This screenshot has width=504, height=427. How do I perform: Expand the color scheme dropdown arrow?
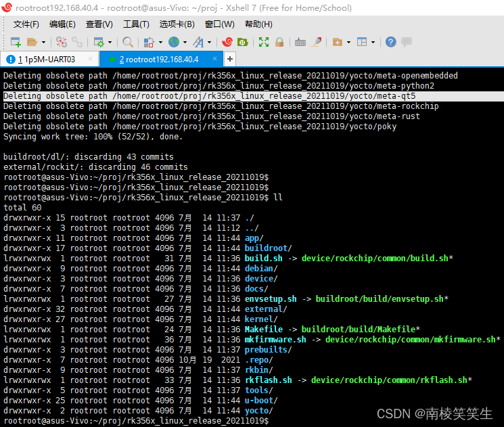click(x=160, y=42)
